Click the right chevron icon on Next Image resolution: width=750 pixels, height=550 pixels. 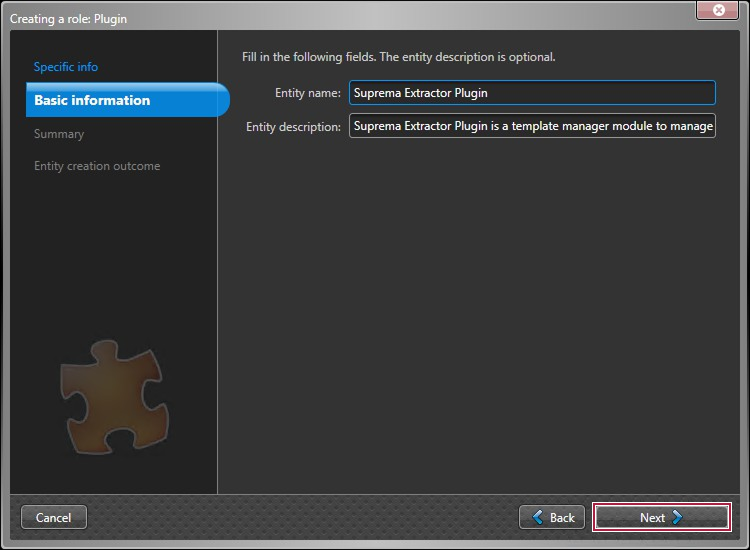(677, 517)
